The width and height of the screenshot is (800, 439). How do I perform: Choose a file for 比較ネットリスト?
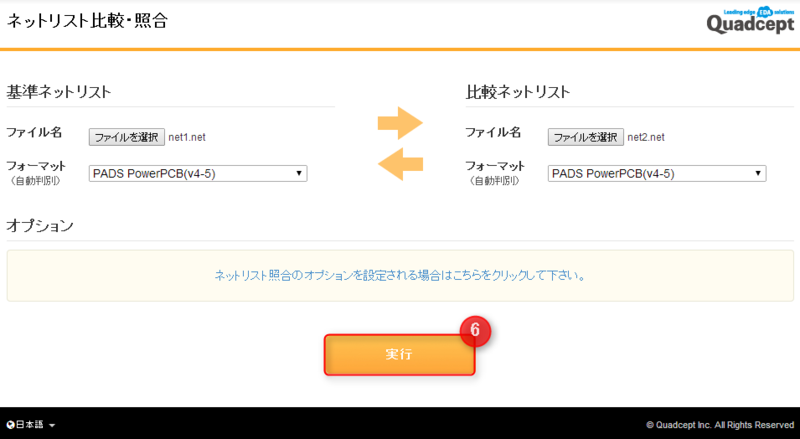[x=586, y=137]
